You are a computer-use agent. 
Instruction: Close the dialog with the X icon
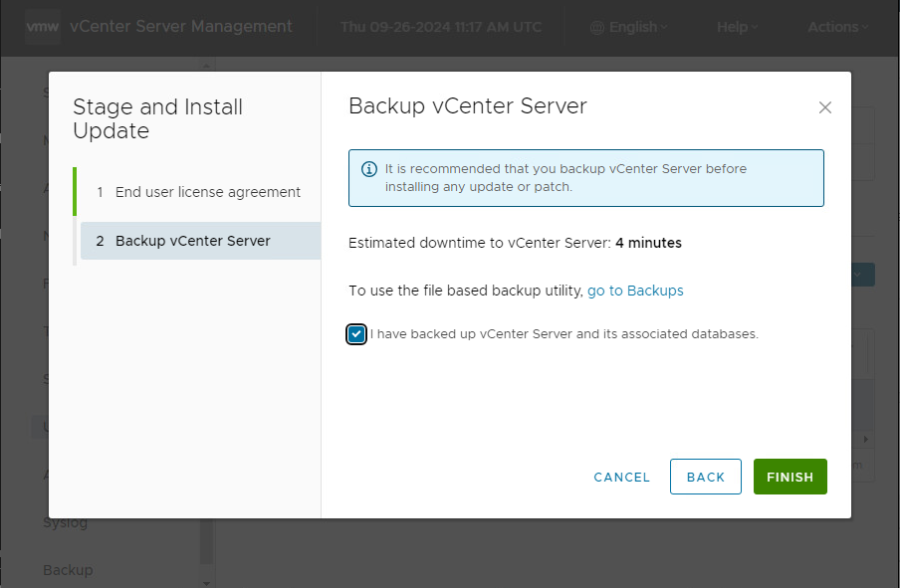(x=824, y=107)
